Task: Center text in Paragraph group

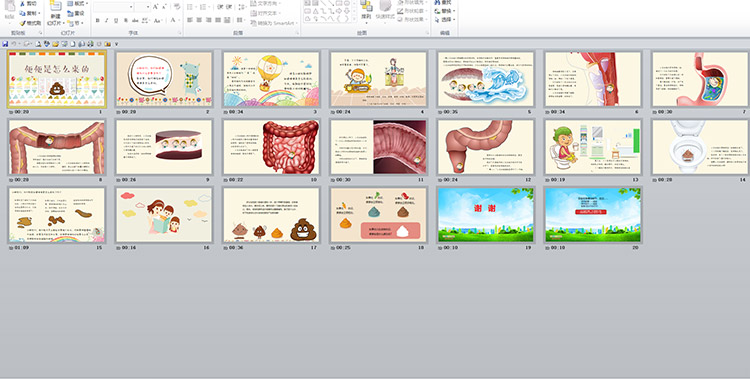Action: (x=199, y=20)
